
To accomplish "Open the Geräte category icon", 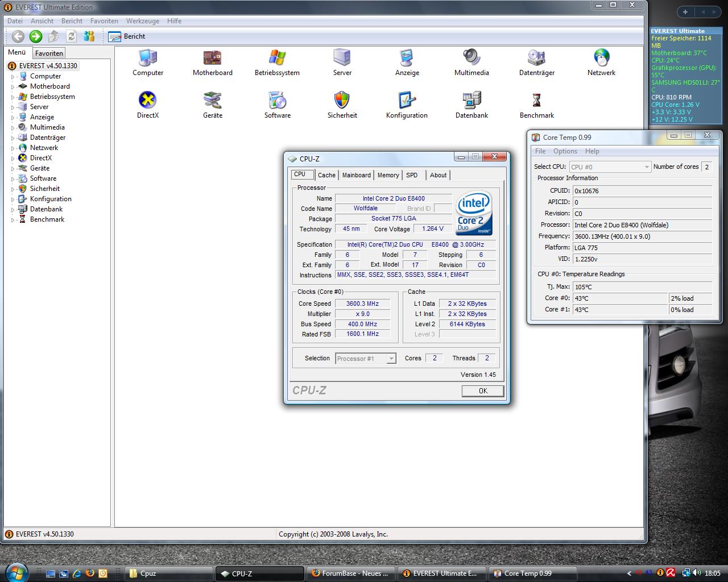I will tap(212, 100).
